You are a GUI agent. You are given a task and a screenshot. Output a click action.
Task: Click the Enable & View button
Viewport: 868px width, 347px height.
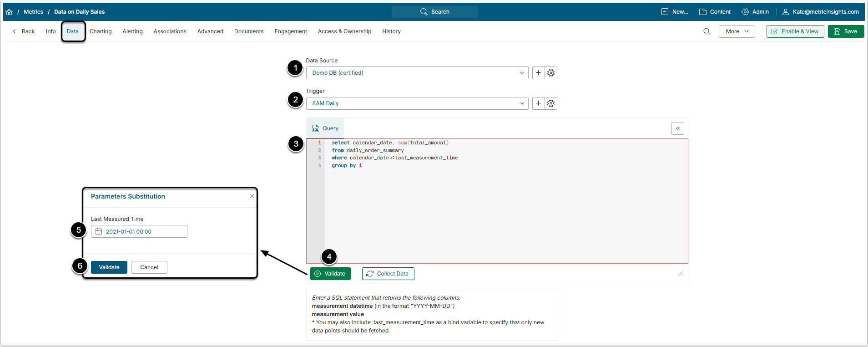coord(795,31)
